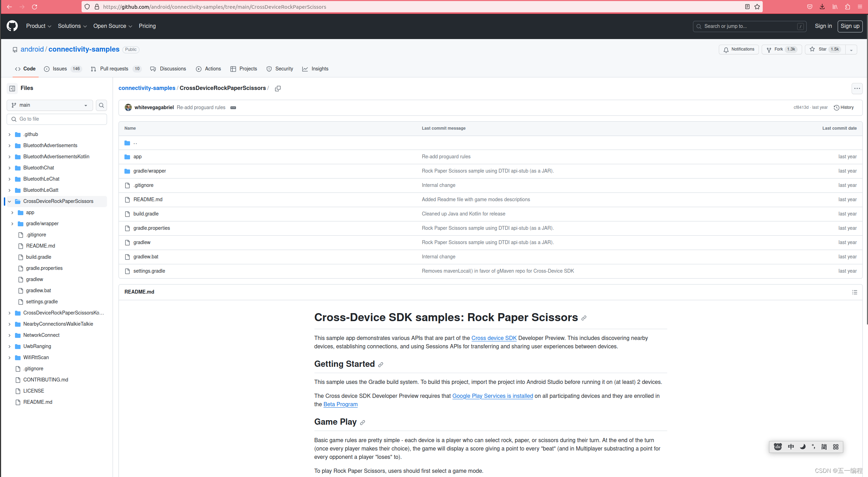The height and width of the screenshot is (477, 868).
Task: Bookmark page with star icon in address bar
Action: 757,7
